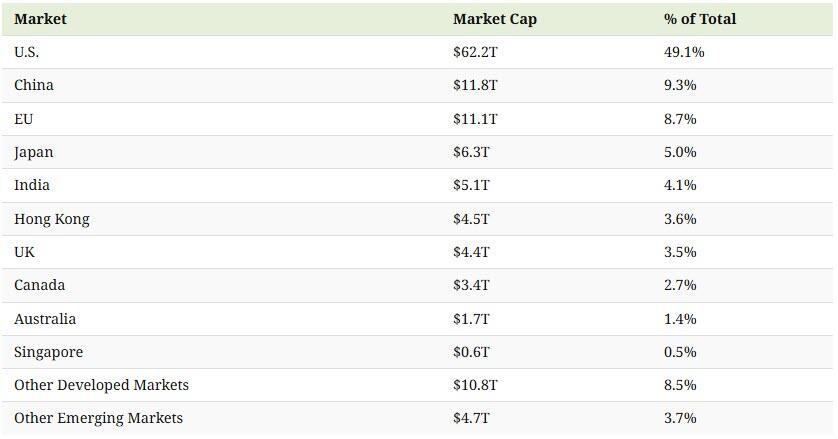The width and height of the screenshot is (838, 439).
Task: Select the Singapore market name
Action: point(48,352)
